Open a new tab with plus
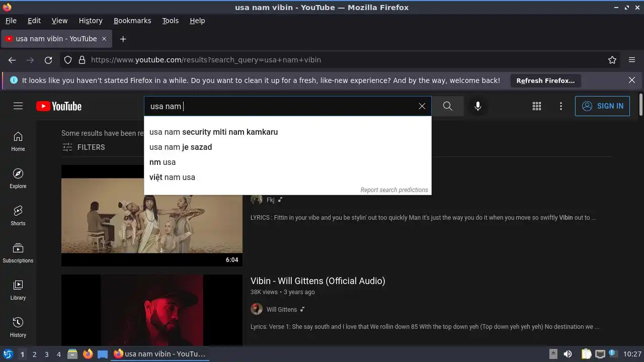This screenshot has width=644, height=362. (x=123, y=39)
